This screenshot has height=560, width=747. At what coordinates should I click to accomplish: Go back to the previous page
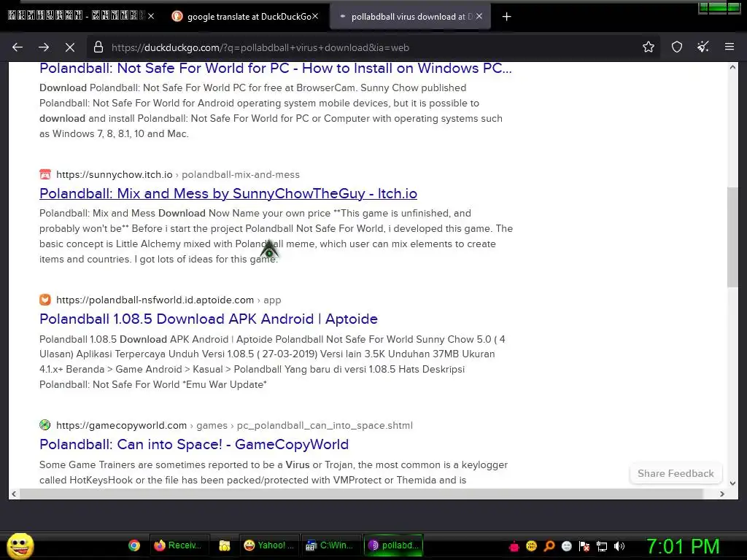(18, 47)
